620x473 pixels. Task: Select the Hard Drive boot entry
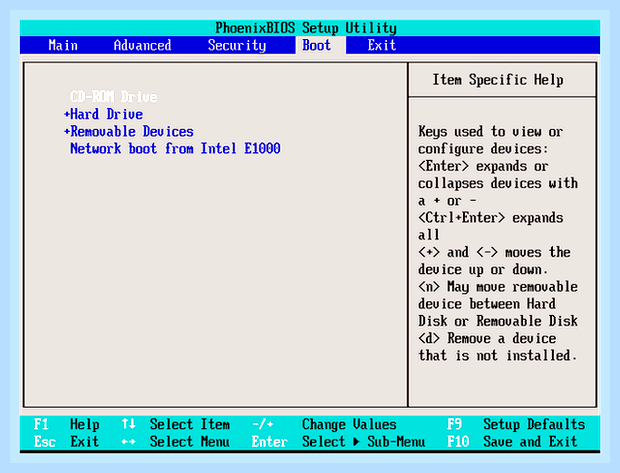106,114
